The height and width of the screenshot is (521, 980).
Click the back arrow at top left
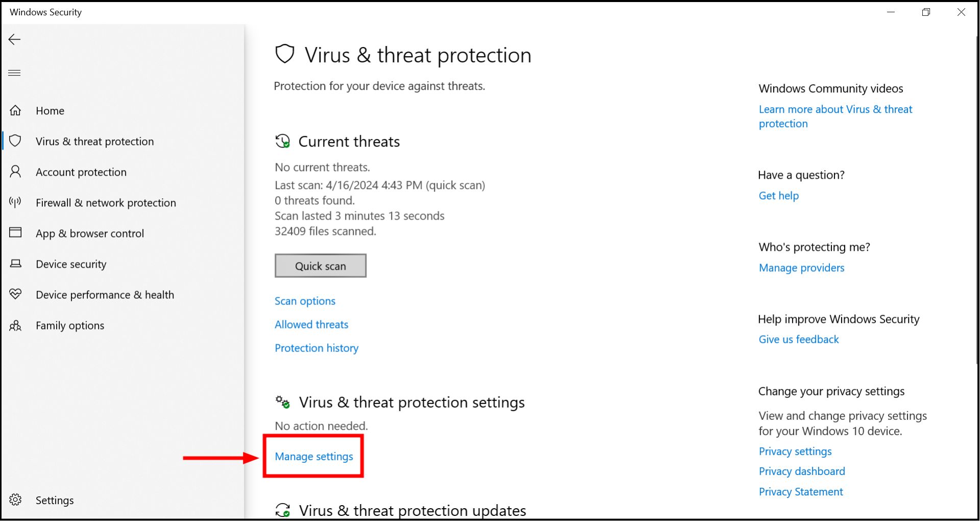[x=14, y=39]
